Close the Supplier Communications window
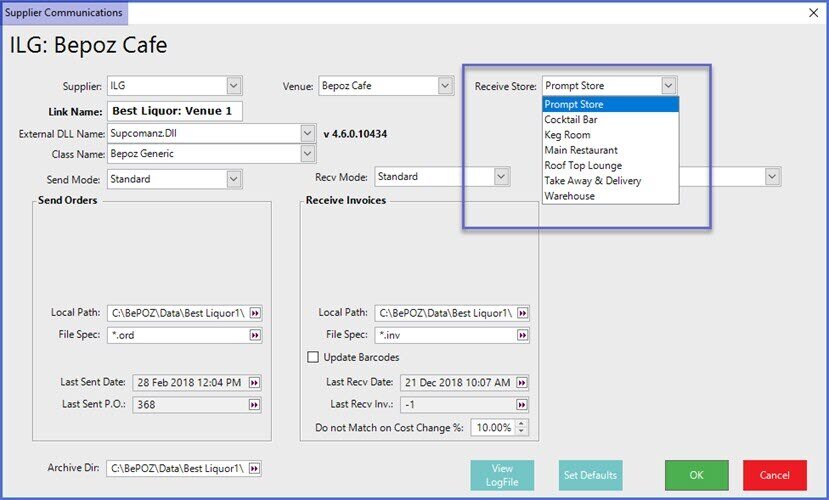The image size is (829, 500). (814, 13)
